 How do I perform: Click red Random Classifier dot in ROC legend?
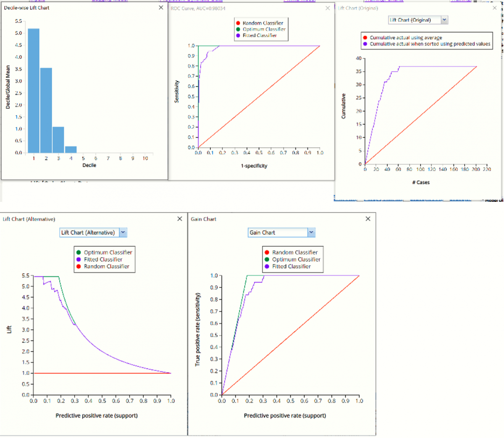coord(238,23)
